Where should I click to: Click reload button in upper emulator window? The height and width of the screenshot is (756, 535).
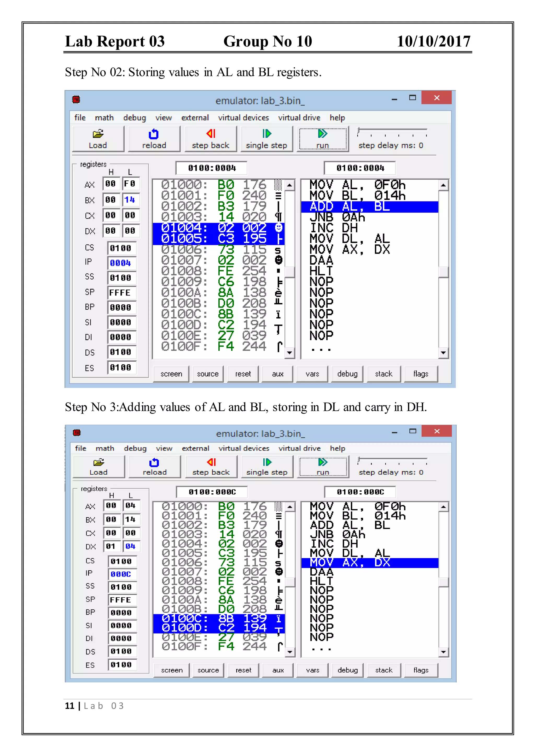(x=154, y=139)
